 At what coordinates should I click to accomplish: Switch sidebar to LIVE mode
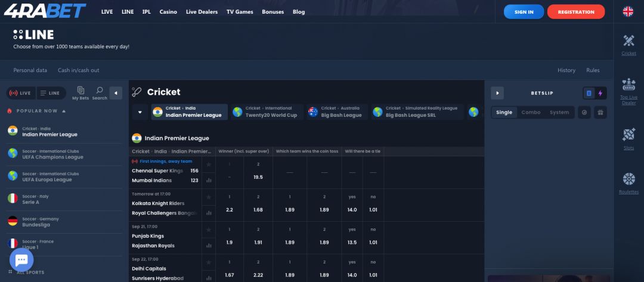pos(20,93)
